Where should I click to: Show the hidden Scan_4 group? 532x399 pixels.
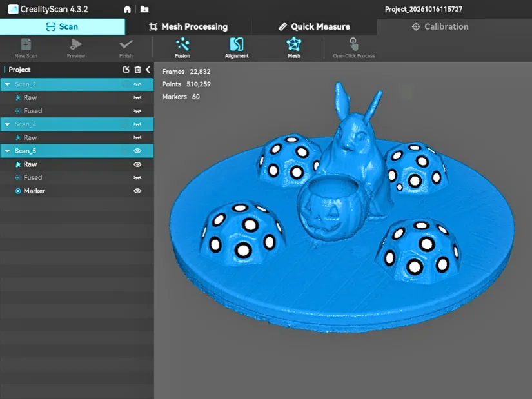click(137, 124)
